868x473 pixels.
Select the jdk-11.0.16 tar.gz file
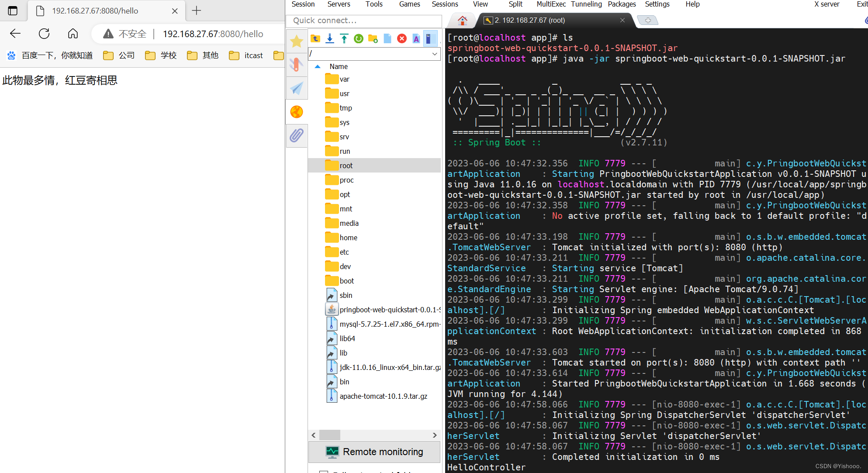tap(383, 367)
